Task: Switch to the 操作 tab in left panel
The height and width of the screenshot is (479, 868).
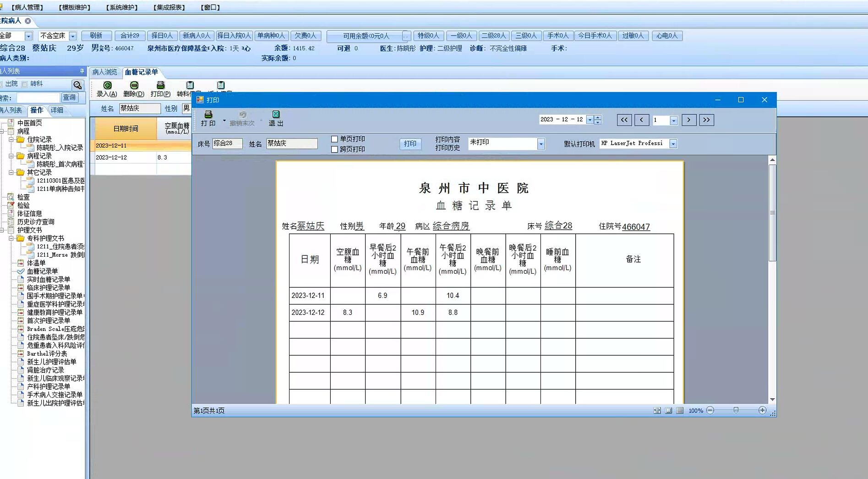Action: point(37,110)
